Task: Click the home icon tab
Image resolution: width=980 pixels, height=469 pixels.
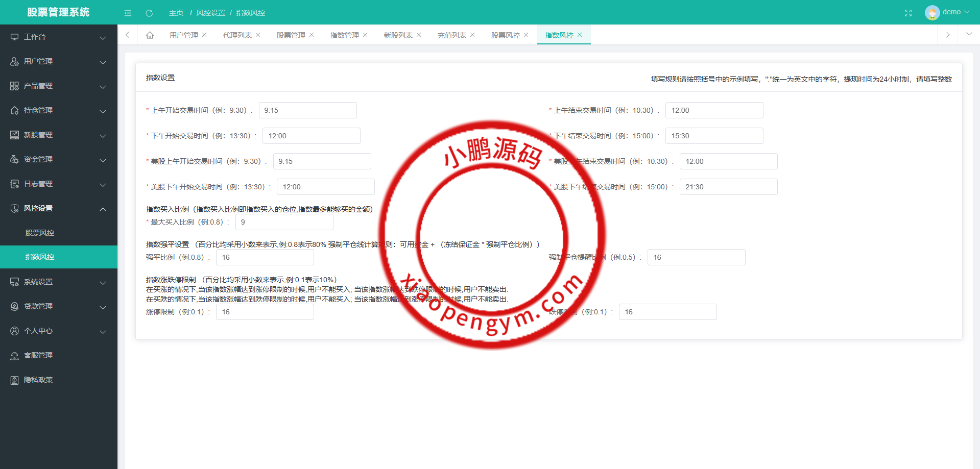Action: [150, 35]
